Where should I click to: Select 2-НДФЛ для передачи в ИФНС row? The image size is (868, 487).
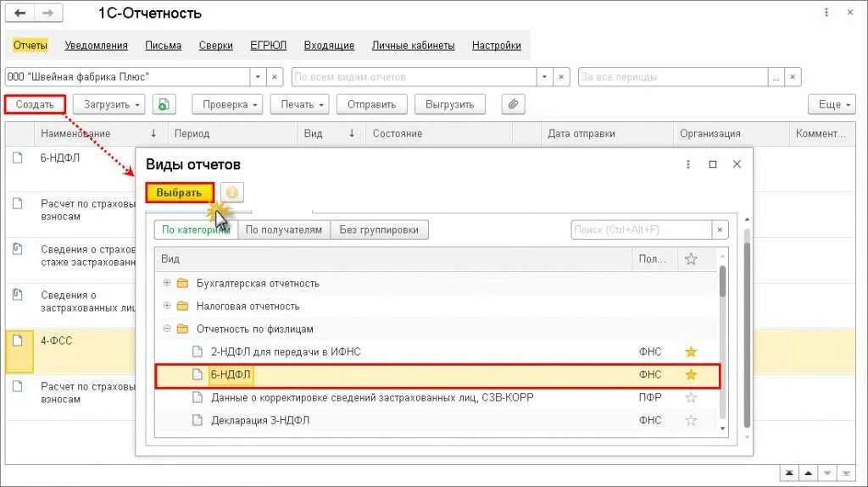tap(437, 351)
